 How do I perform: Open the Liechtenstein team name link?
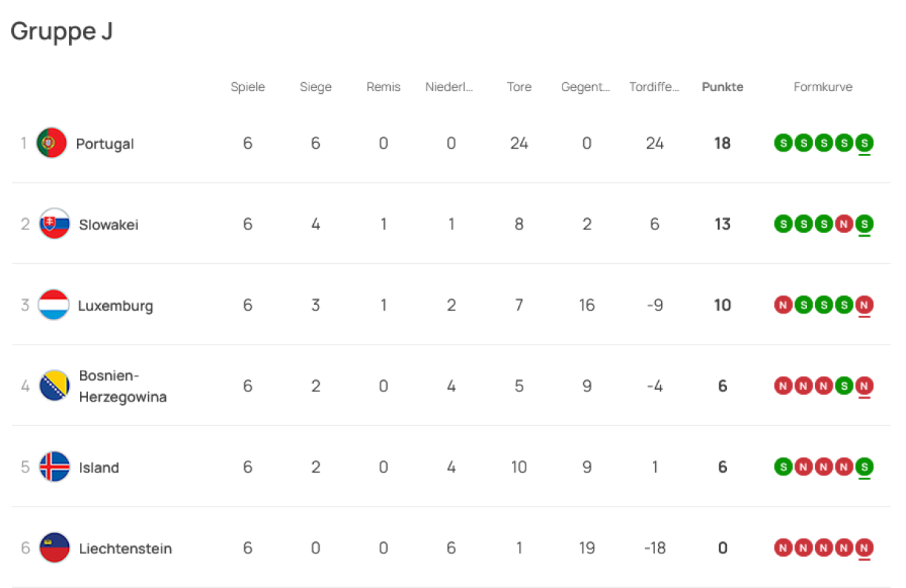[125, 549]
